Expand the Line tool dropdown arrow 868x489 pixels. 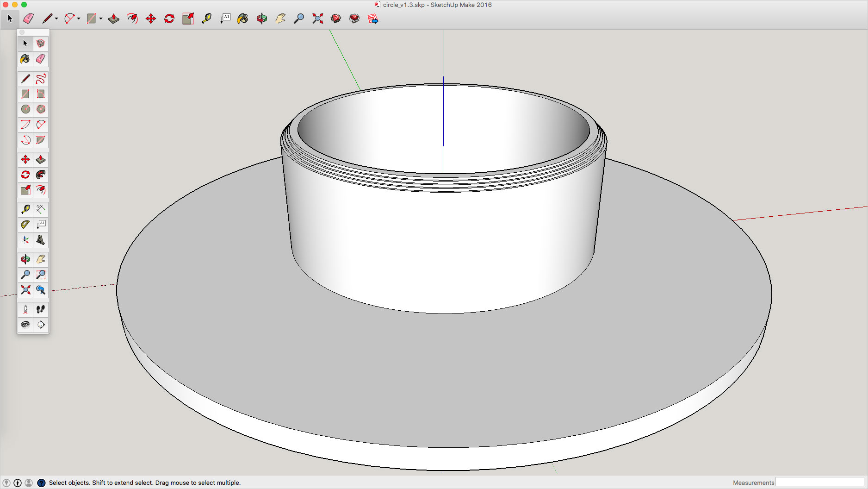point(56,19)
